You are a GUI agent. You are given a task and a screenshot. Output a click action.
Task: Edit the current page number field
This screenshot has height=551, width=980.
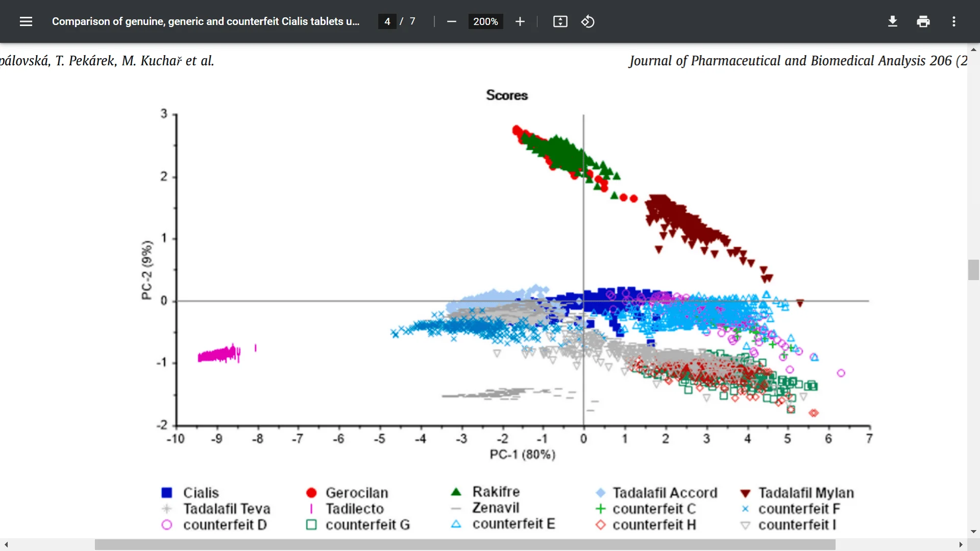tap(387, 21)
